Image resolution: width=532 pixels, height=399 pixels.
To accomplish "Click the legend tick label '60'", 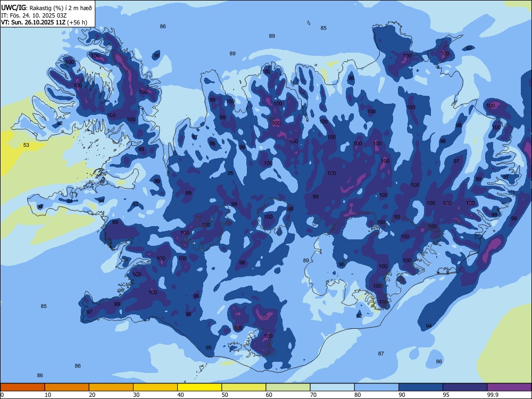I will 269,395.
